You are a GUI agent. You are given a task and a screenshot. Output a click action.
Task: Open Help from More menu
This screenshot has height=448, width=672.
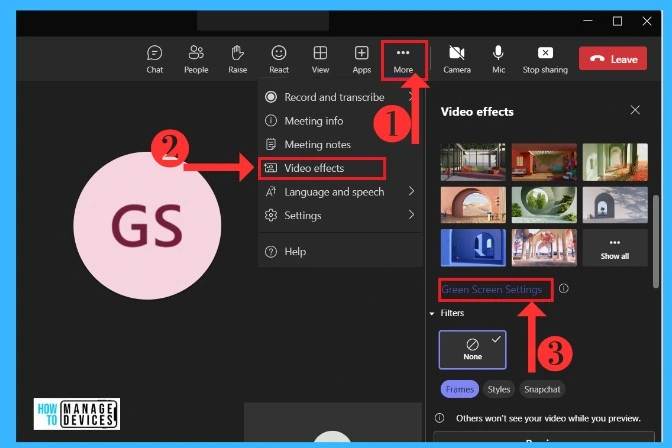click(340, 252)
